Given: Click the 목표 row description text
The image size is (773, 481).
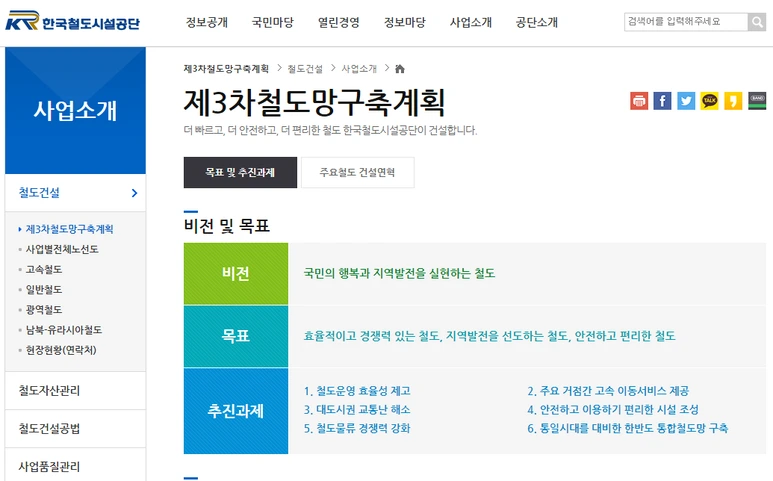Looking at the screenshot, I should pyautogui.click(x=489, y=336).
